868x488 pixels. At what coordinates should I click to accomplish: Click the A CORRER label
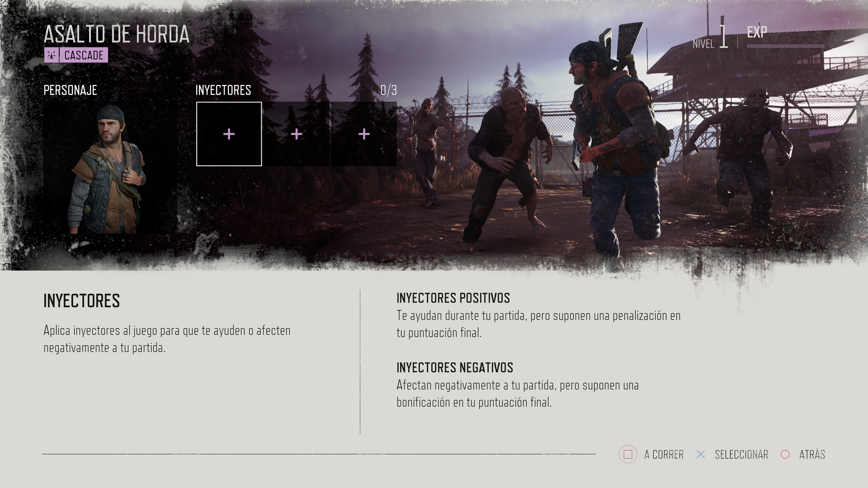[664, 454]
